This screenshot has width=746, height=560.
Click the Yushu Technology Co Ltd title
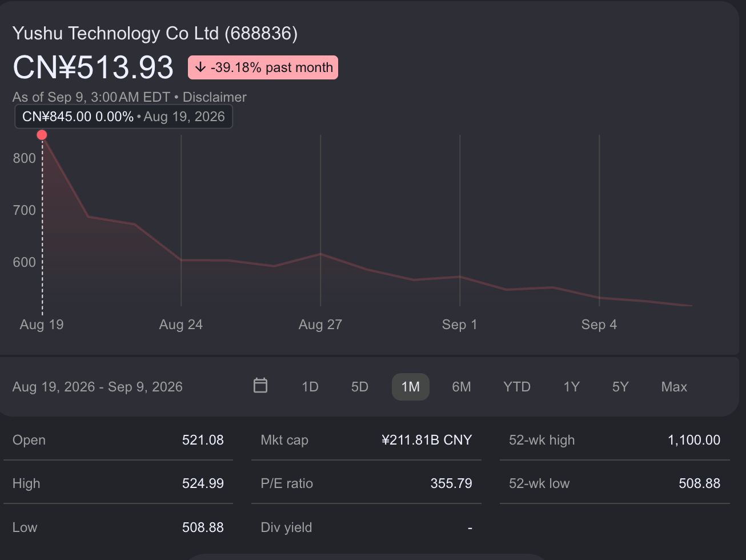coord(155,33)
